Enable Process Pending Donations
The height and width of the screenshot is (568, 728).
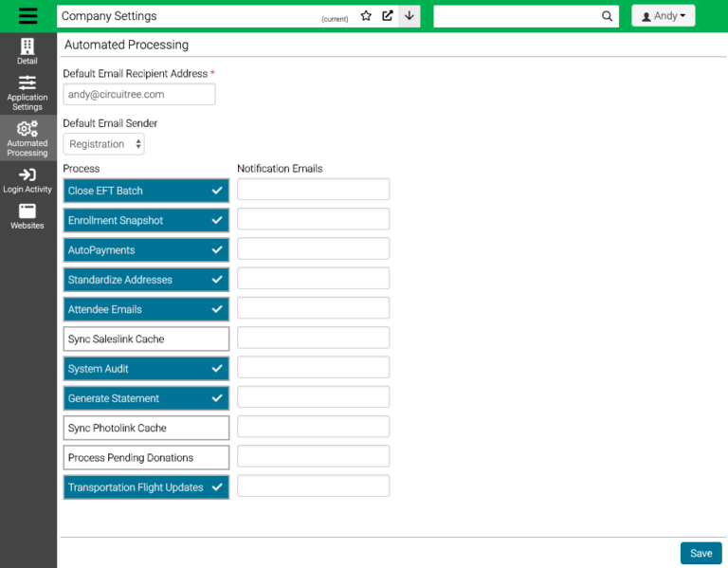tap(146, 457)
